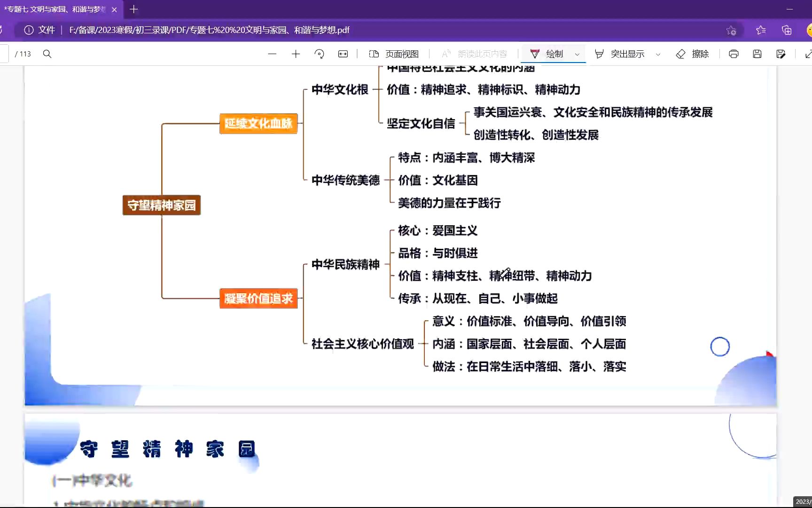
Task: Click the 社会主义核心价值观 branch text
Action: (363, 344)
